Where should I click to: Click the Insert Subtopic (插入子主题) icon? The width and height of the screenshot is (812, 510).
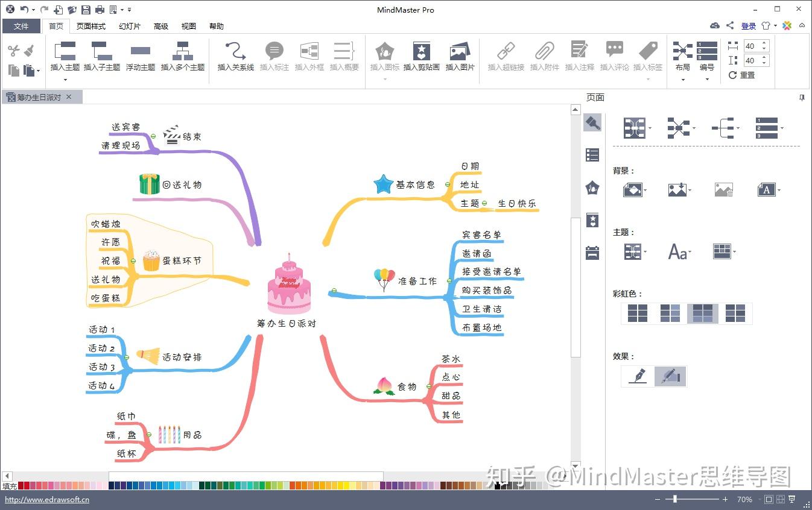101,52
